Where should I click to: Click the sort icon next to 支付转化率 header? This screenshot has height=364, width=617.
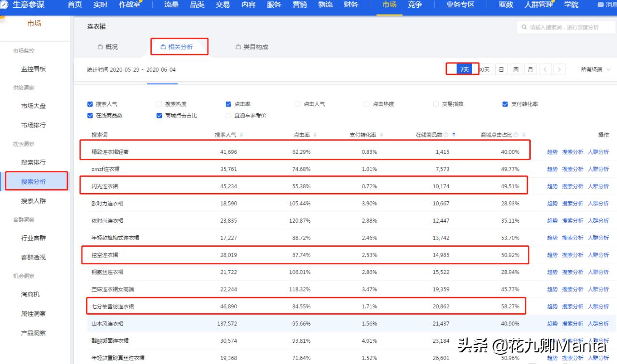381,135
